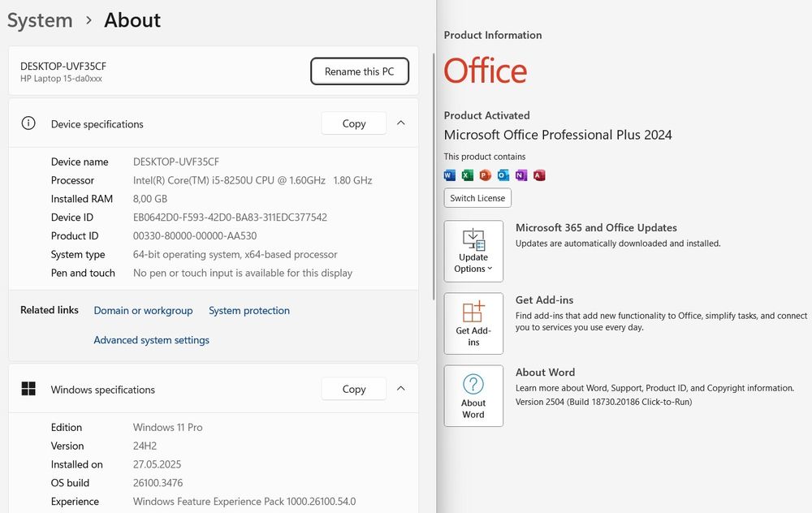Go back to System in the breadcrumb
The image size is (812, 513).
click(40, 21)
